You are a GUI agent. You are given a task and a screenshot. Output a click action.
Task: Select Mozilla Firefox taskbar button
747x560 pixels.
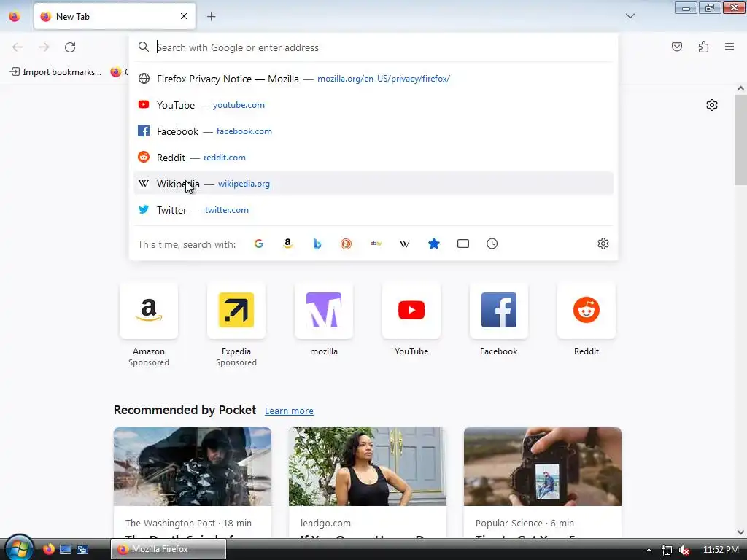[x=169, y=549]
